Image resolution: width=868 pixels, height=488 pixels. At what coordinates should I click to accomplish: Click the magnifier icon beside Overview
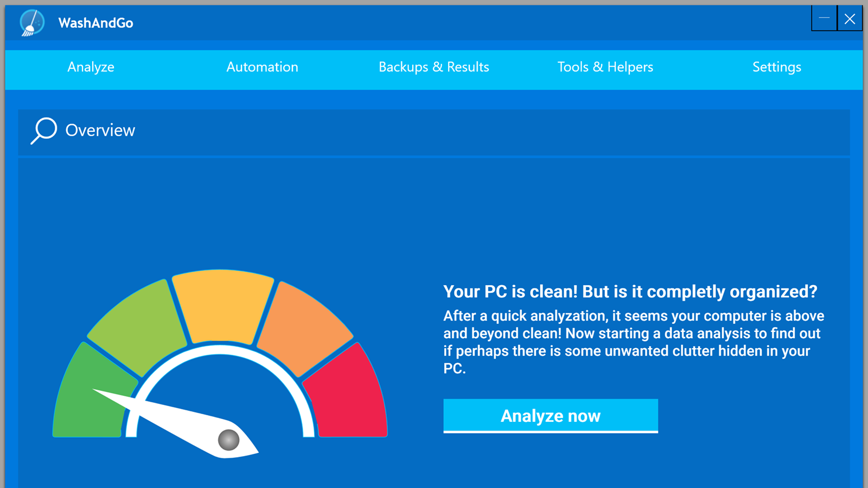coord(43,130)
